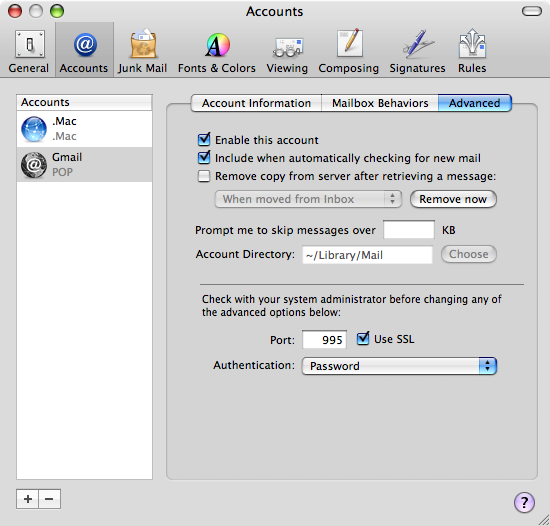Click the Accounts list column header
The height and width of the screenshot is (526, 550).
tap(84, 102)
